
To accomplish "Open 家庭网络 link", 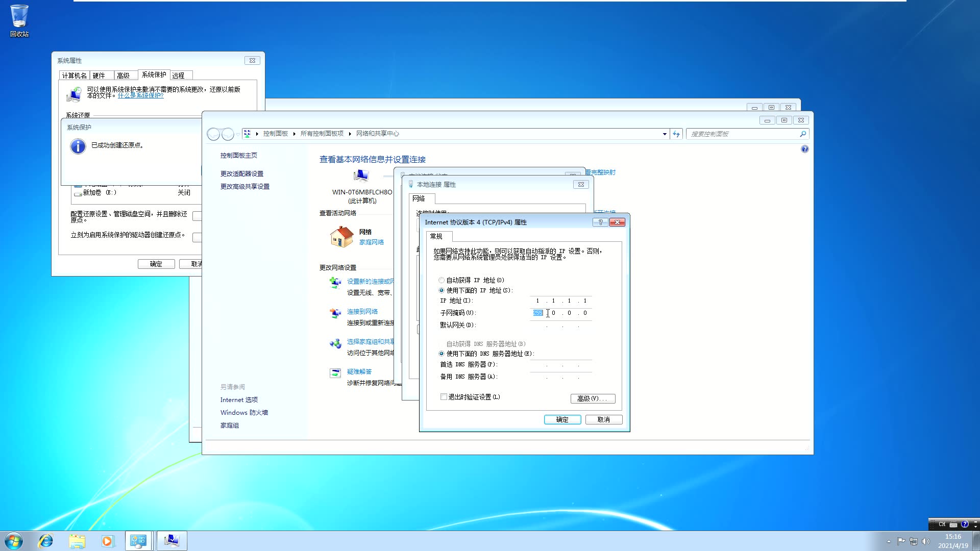I will pyautogui.click(x=372, y=242).
